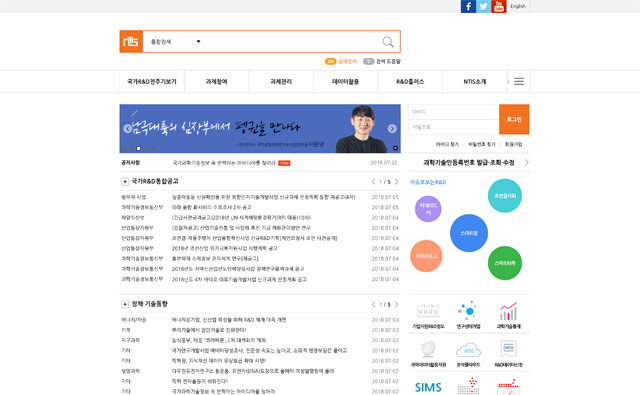Expand the 국가R&D통합공고 section plus
This screenshot has width=640, height=395.
[125, 182]
